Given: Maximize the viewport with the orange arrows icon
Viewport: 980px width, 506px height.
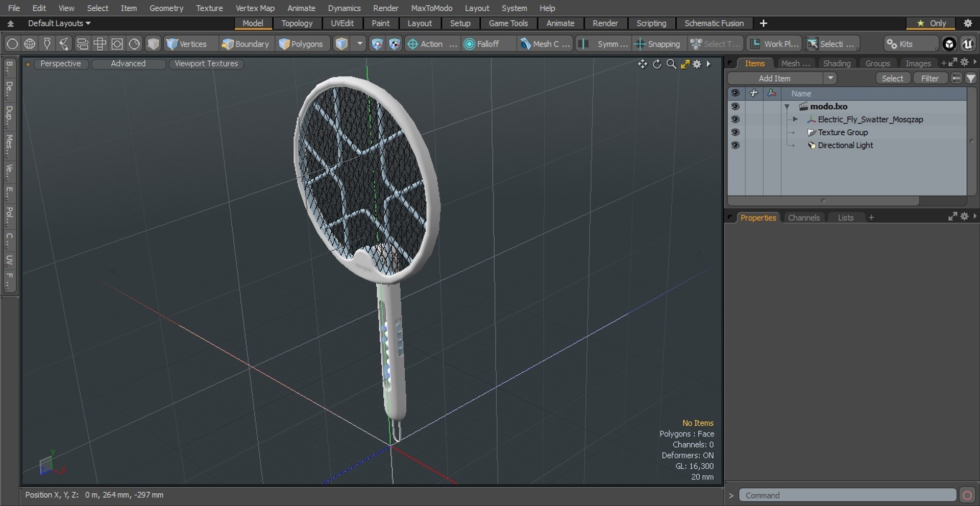Looking at the screenshot, I should coord(685,64).
